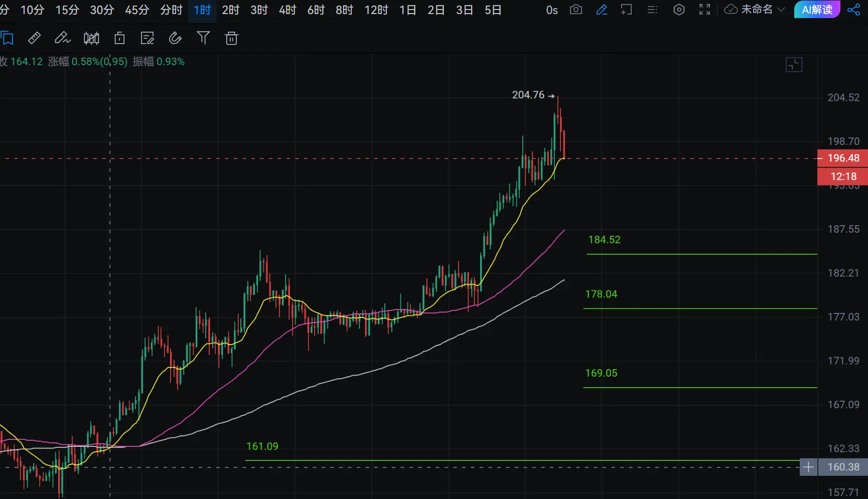Delete drawings with the trash icon
The height and width of the screenshot is (499, 868).
point(231,38)
